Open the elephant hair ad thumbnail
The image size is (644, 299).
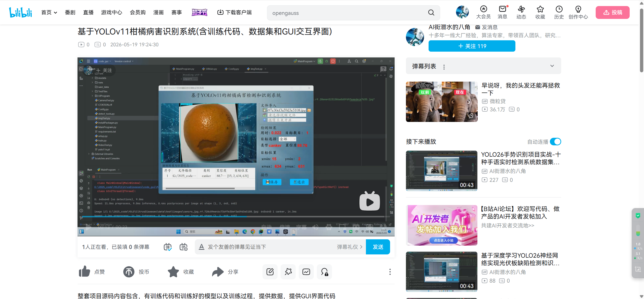click(441, 102)
